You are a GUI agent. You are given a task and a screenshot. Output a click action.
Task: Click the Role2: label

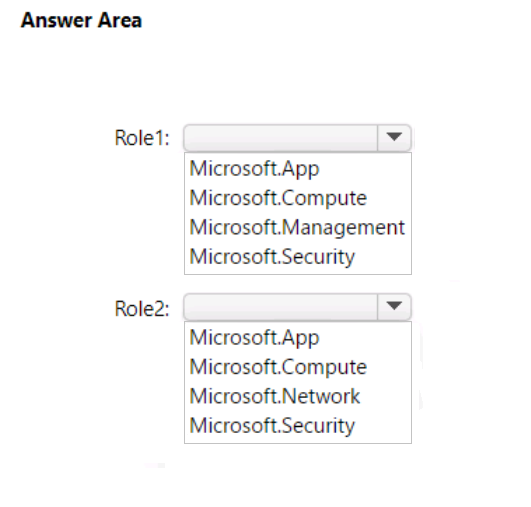[142, 309]
